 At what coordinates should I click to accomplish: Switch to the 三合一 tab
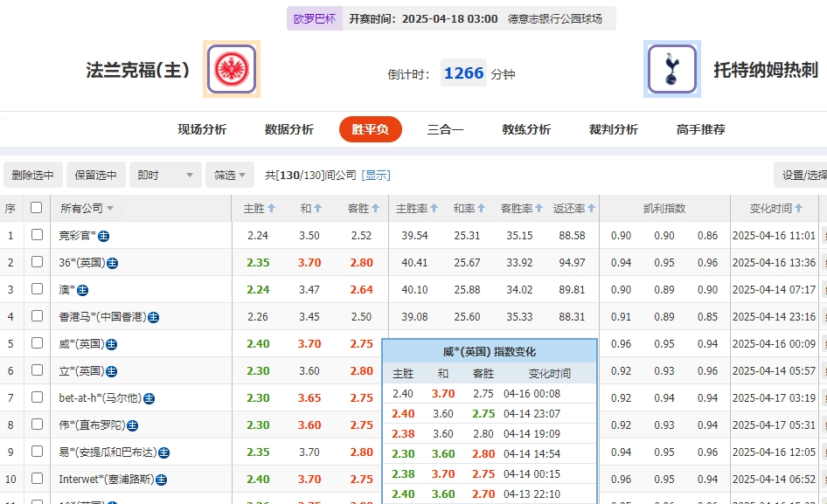click(x=446, y=128)
